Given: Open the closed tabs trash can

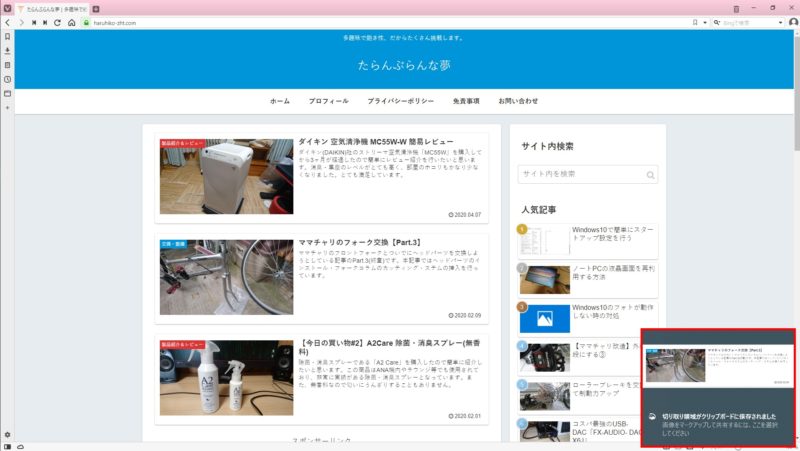Looking at the screenshot, I should pyautogui.click(x=736, y=9).
